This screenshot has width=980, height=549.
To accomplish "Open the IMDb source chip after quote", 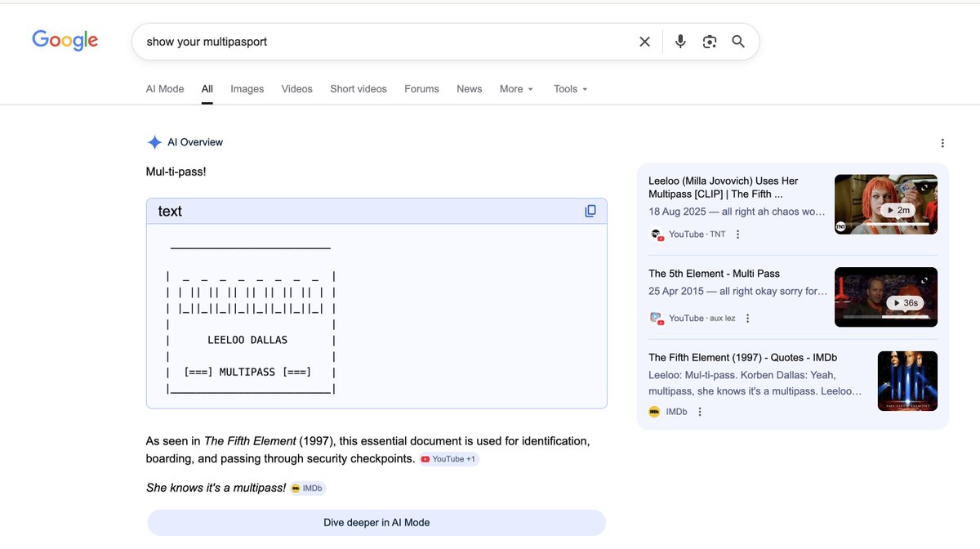I will (308, 489).
